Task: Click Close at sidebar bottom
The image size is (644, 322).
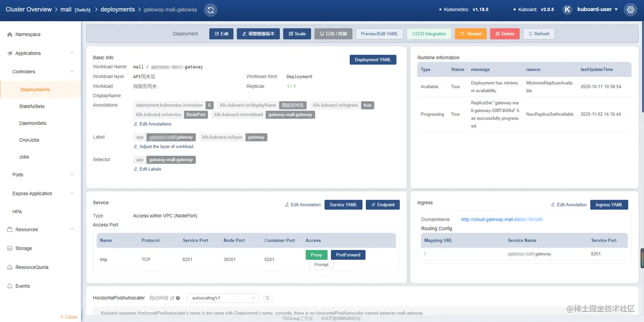Action: [69, 317]
